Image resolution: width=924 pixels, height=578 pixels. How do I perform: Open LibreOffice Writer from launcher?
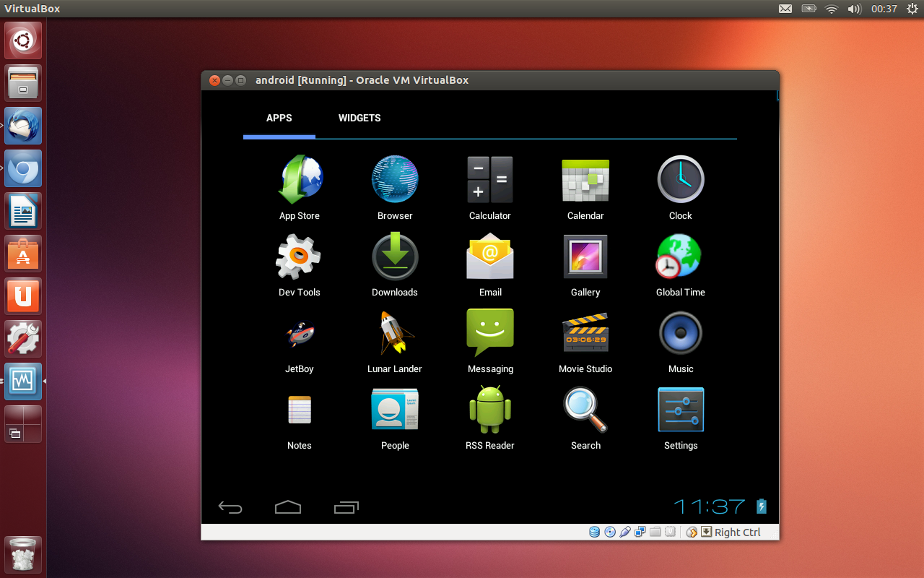23,211
